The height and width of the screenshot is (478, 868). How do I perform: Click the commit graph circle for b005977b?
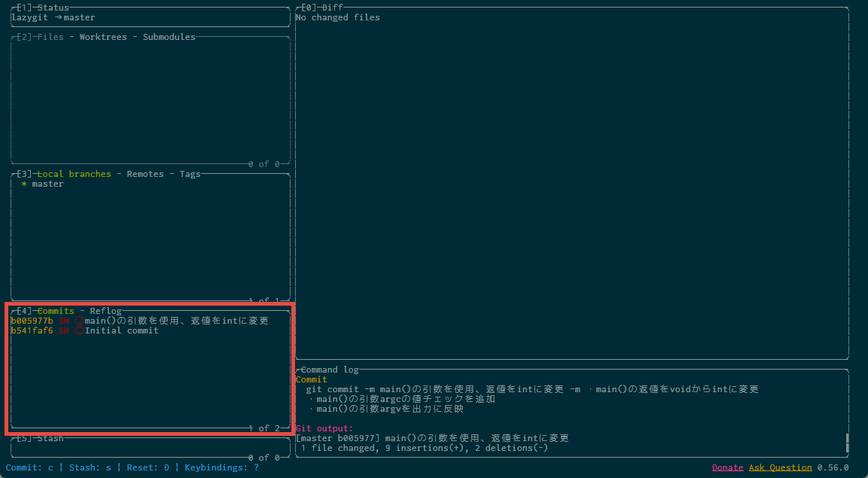tap(79, 321)
